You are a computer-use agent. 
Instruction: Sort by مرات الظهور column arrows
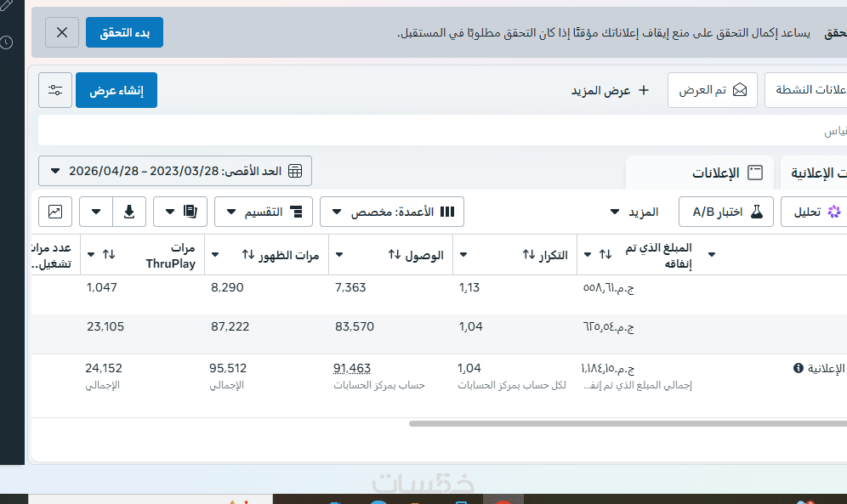[248, 255]
